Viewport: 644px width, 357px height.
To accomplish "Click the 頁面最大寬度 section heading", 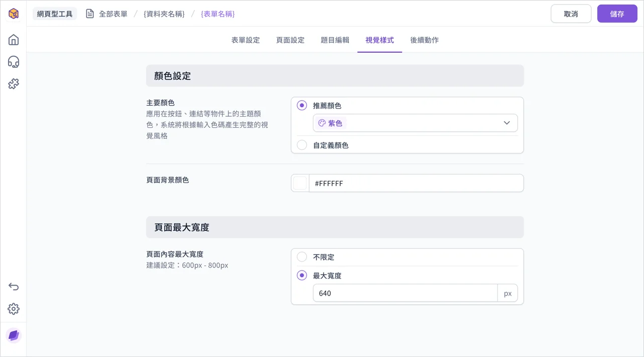I will click(x=182, y=227).
